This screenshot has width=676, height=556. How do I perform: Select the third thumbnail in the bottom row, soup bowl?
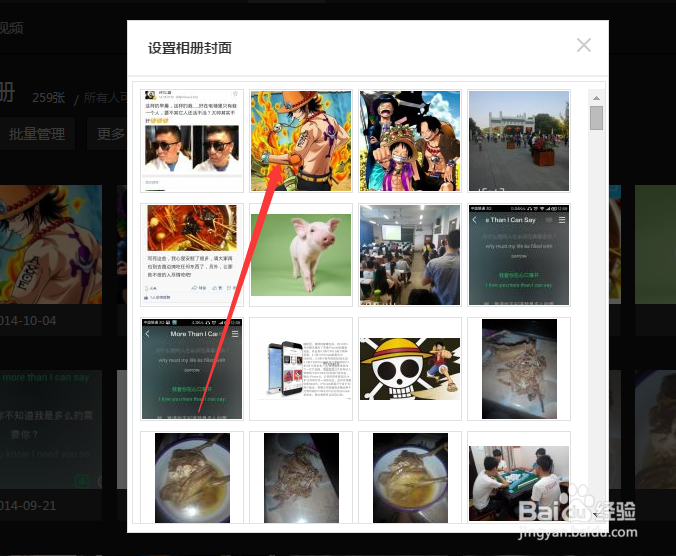[410, 478]
